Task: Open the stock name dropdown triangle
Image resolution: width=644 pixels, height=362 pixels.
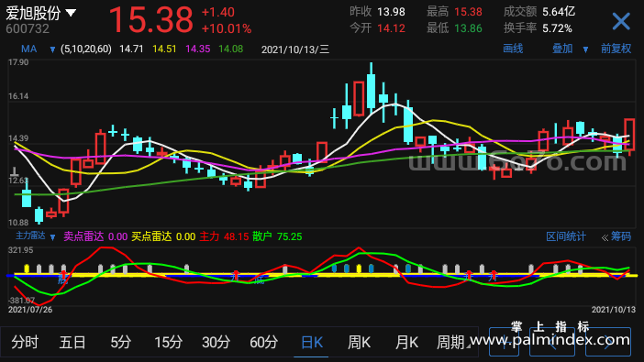Action: (x=71, y=13)
